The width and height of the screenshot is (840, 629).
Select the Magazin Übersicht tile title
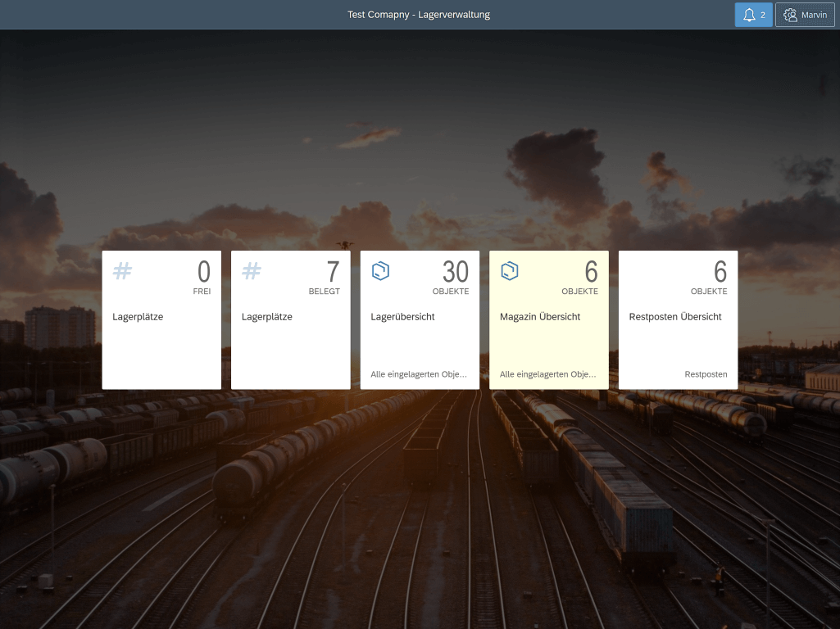[540, 317]
